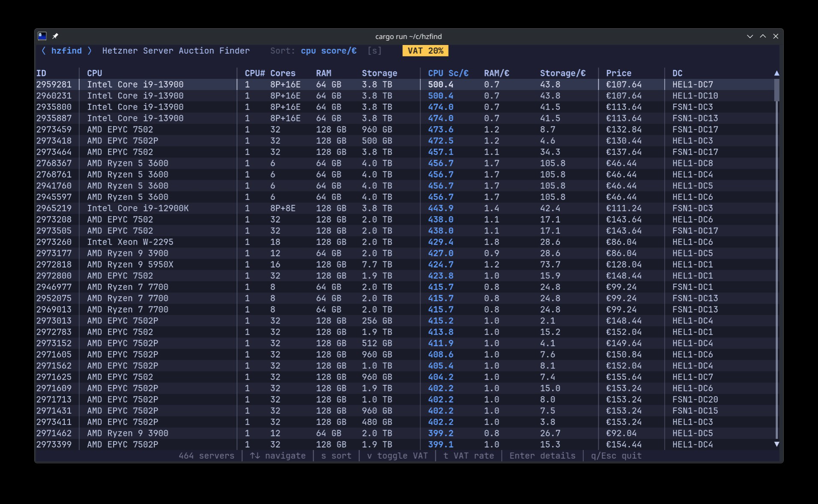The width and height of the screenshot is (818, 504).
Task: Select Ryzen 5 3600 row 2941760
Action: click(x=405, y=186)
